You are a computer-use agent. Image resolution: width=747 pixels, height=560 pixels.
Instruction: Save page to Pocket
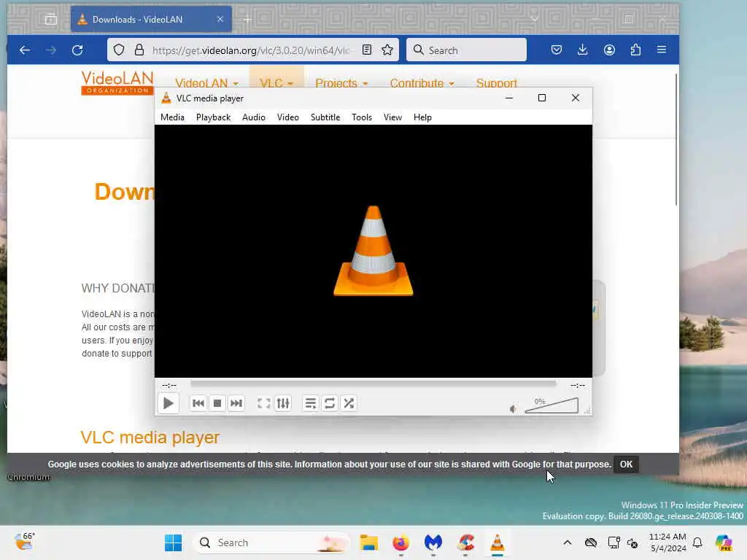(557, 50)
